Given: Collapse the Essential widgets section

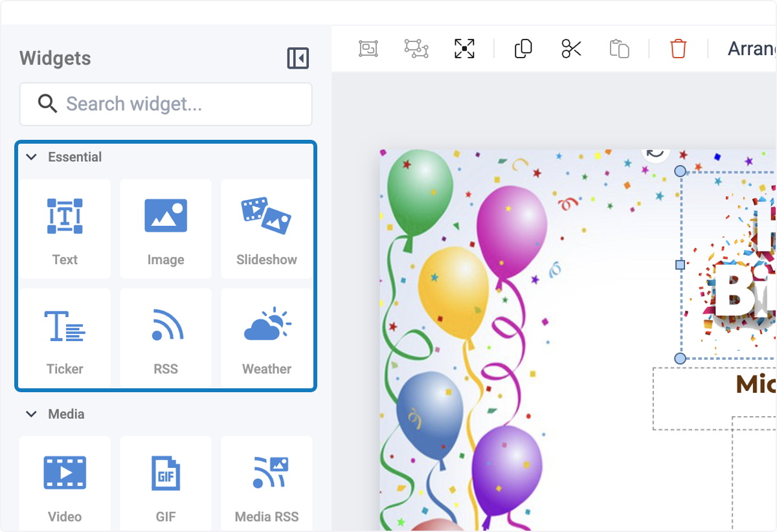Looking at the screenshot, I should click(x=31, y=157).
